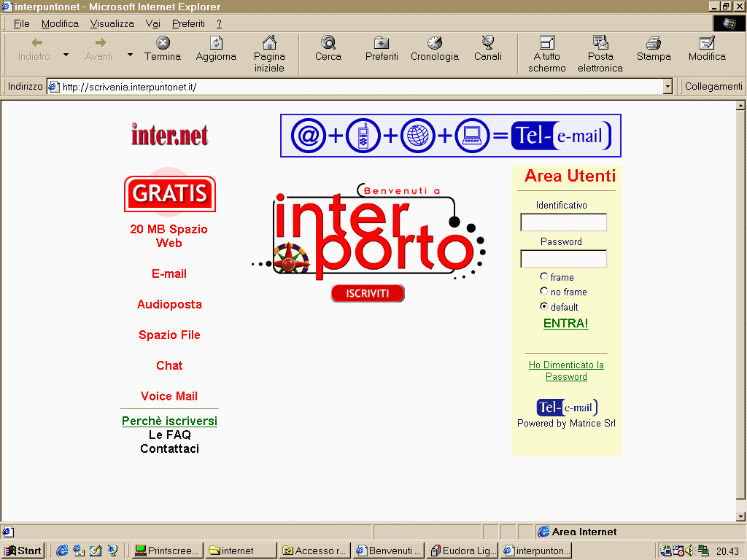
Task: Click the volume speaker tray icon
Action: (x=689, y=551)
